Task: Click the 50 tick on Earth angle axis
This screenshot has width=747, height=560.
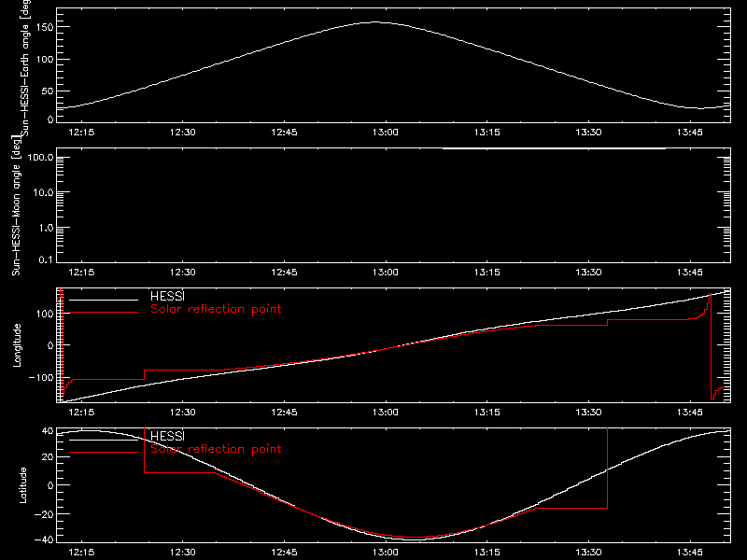Action: point(48,91)
